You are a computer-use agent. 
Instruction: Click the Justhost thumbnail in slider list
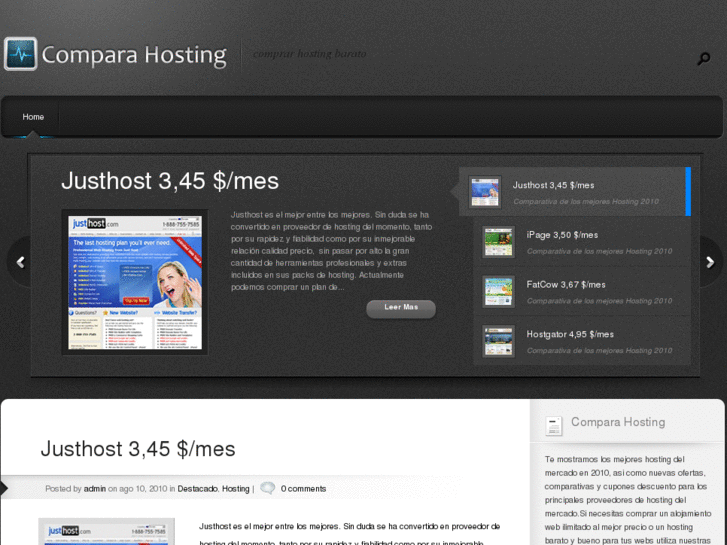pos(485,192)
